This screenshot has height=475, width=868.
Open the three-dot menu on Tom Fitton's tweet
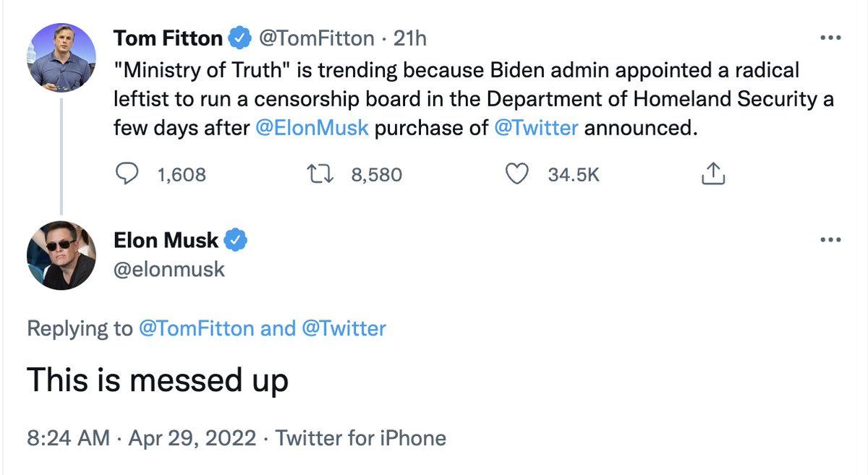(830, 38)
